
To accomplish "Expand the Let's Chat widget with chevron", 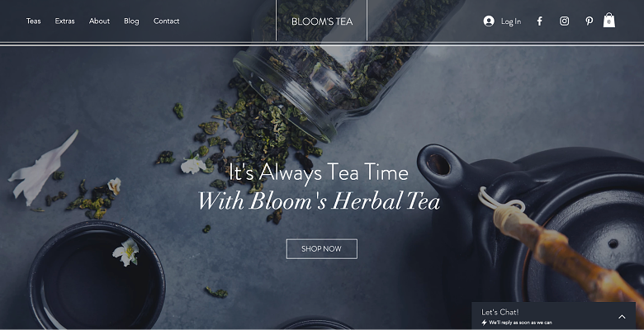I will [x=622, y=317].
